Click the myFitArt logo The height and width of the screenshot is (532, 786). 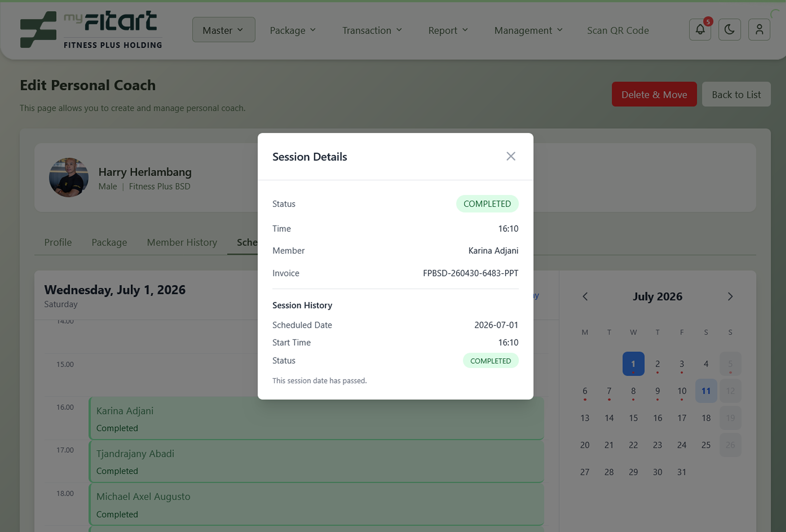91,30
